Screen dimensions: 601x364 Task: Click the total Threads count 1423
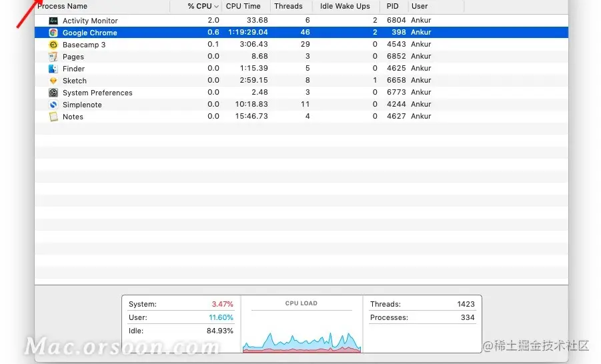(x=466, y=304)
